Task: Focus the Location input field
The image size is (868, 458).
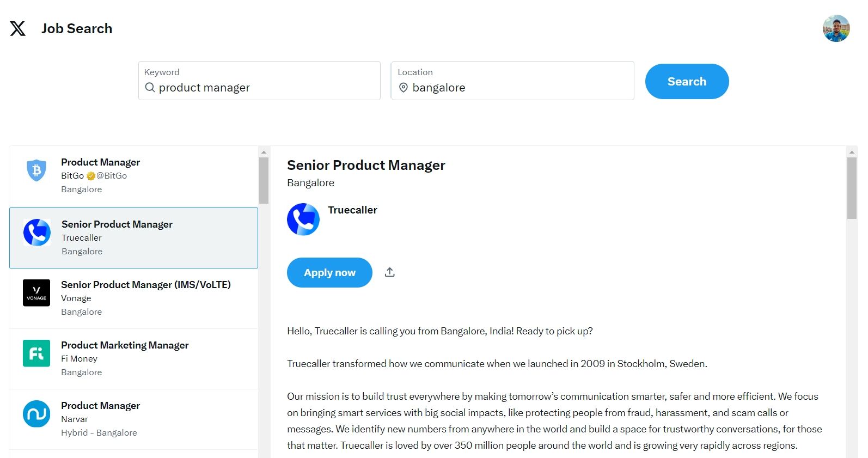Action: (512, 81)
